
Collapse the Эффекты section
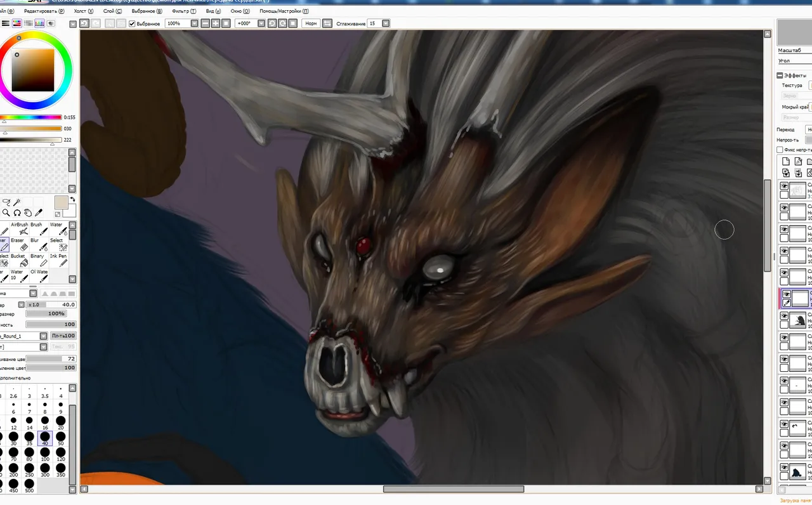point(780,75)
